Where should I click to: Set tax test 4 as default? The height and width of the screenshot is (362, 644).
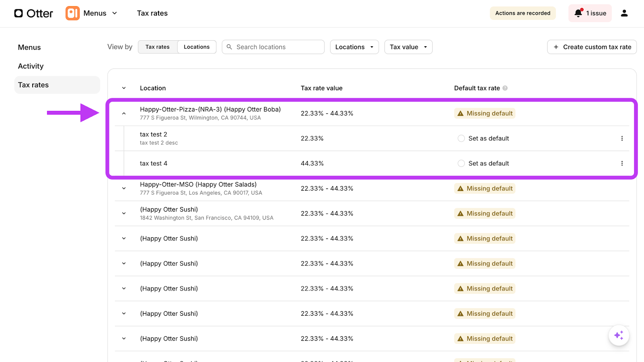(461, 163)
